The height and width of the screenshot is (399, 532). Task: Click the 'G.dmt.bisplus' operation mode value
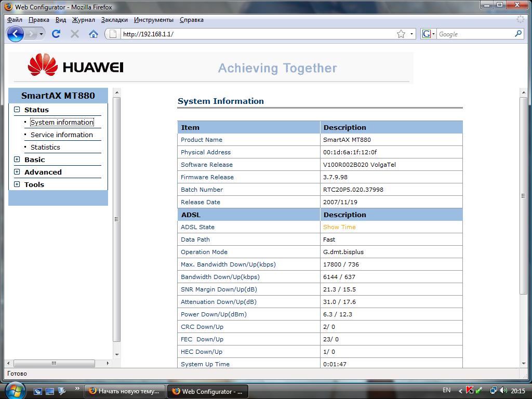343,252
